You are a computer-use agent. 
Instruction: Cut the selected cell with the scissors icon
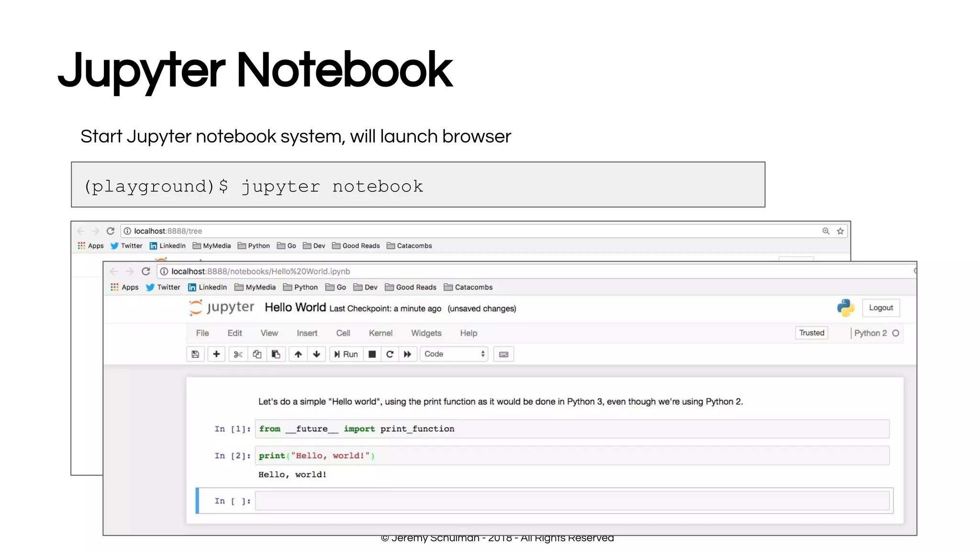click(x=238, y=354)
